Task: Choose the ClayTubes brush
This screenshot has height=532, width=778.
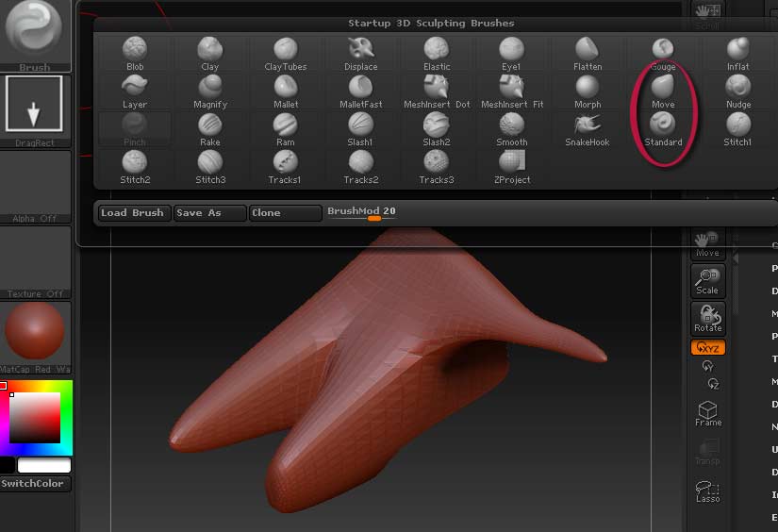Action: 286,53
